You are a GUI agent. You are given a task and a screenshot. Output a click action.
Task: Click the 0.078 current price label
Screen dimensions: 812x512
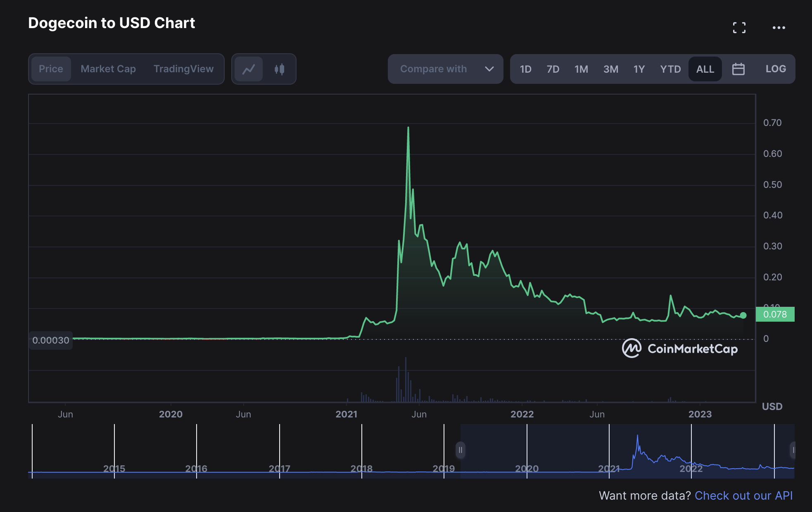(x=775, y=314)
